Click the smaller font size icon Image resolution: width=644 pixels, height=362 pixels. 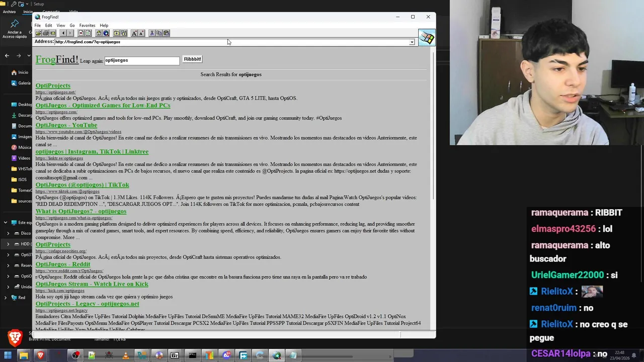coord(141,33)
